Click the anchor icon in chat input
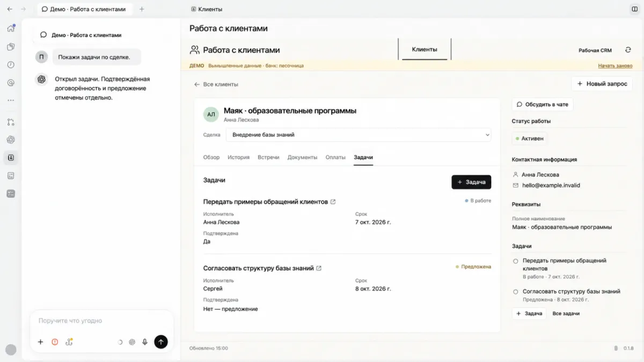 pos(69,342)
